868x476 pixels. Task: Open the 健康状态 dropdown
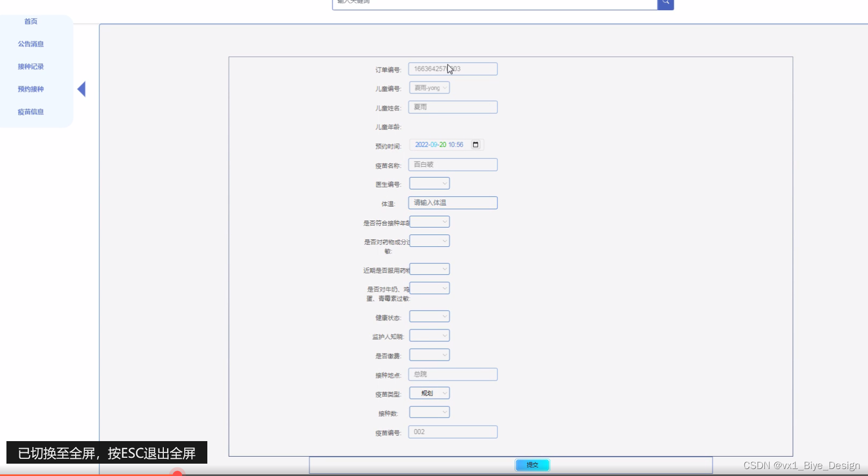point(430,317)
